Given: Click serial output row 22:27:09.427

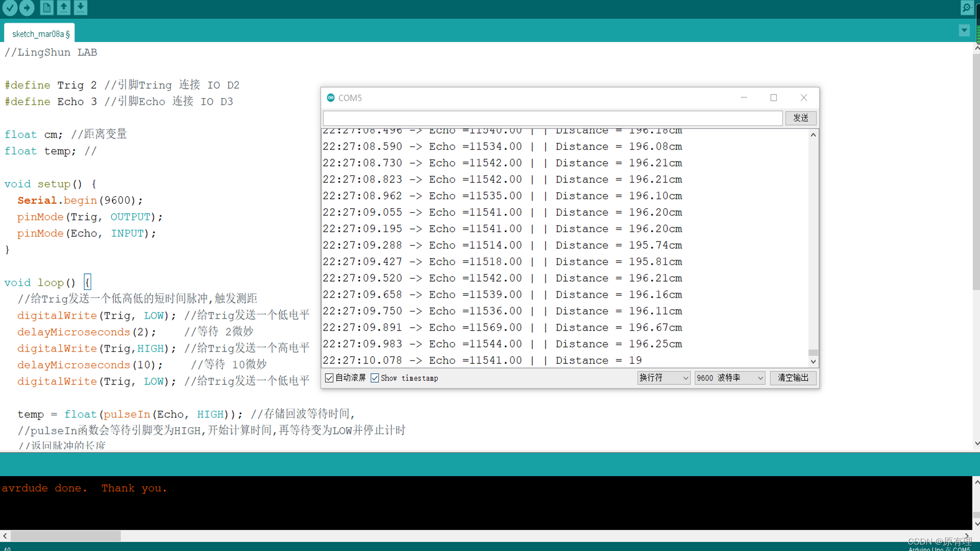Looking at the screenshot, I should pos(502,262).
